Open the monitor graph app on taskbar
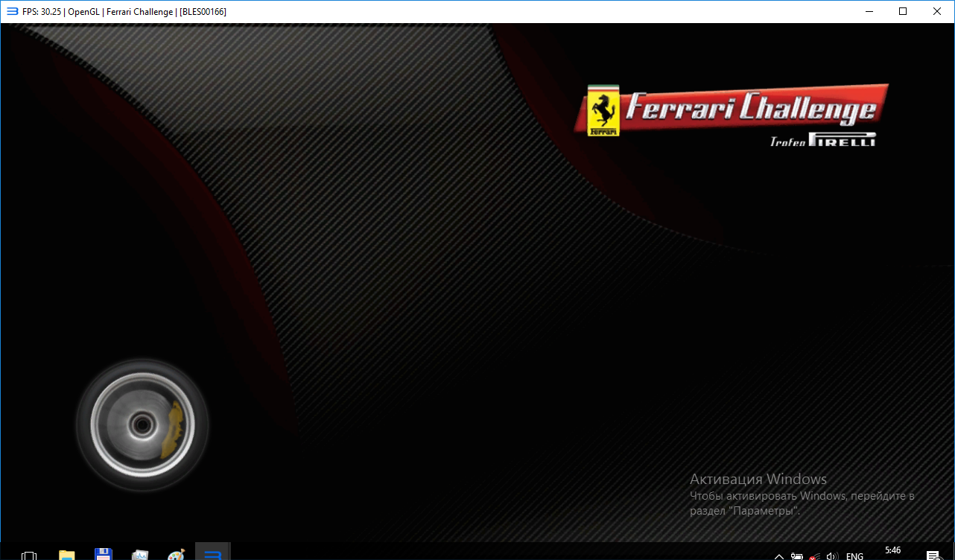955x560 pixels. point(140,555)
